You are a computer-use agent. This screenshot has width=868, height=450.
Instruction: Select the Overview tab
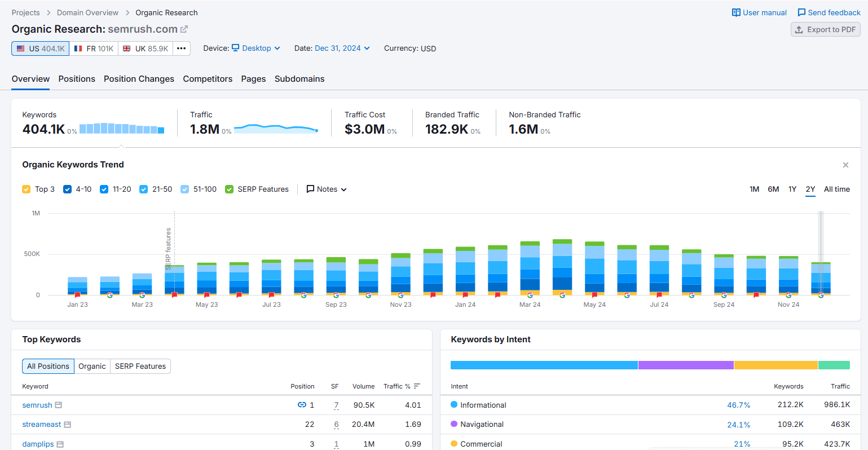click(30, 79)
